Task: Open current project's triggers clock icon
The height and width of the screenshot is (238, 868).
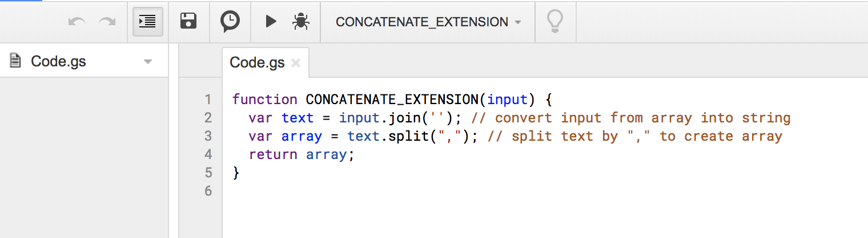Action: click(x=230, y=22)
